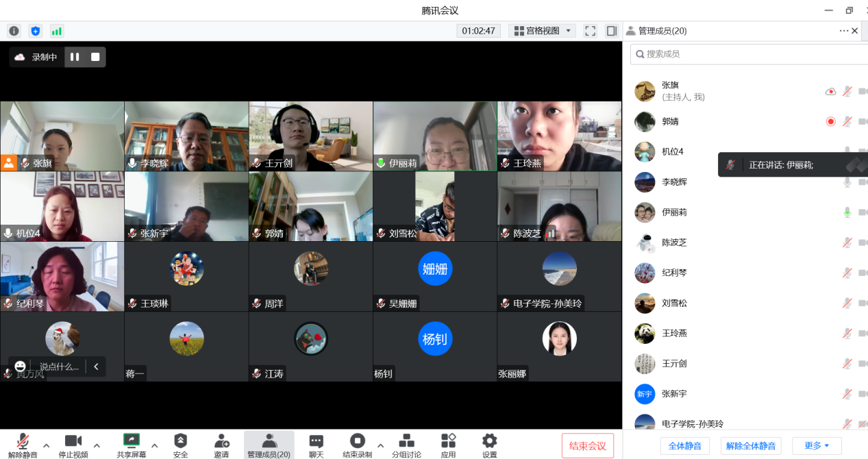Stop the recording with the square button
The height and width of the screenshot is (459, 868).
(95, 57)
